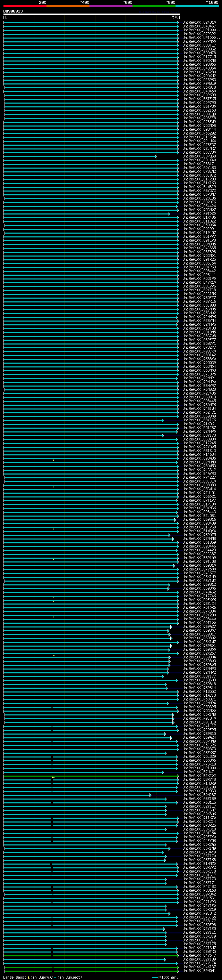Select hit label UniRef100_O23962

tap(199, 49)
